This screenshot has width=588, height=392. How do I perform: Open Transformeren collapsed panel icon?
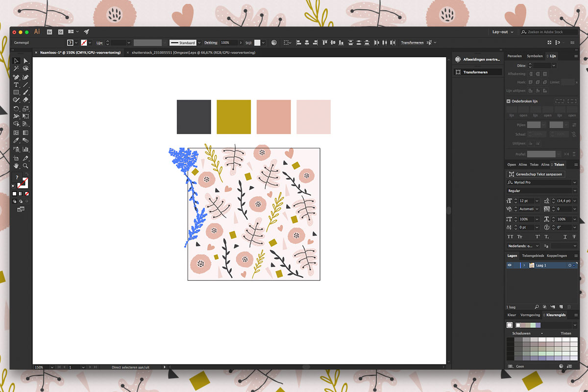coord(458,72)
